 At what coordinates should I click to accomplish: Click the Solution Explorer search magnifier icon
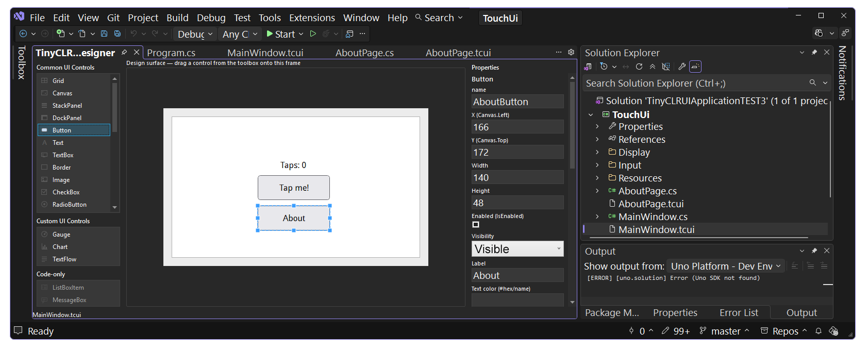pos(813,82)
